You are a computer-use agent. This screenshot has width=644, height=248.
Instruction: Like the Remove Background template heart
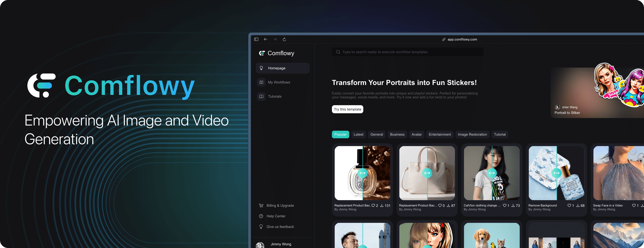(569, 206)
